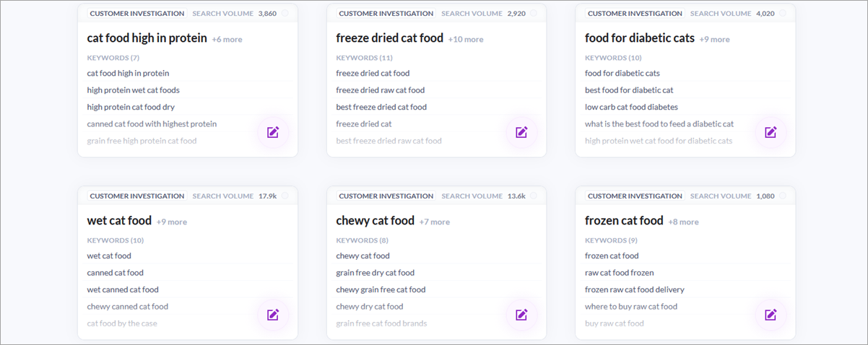Tick the selection circle on freeze dried cat food card
This screenshot has height=345, width=868.
[534, 13]
